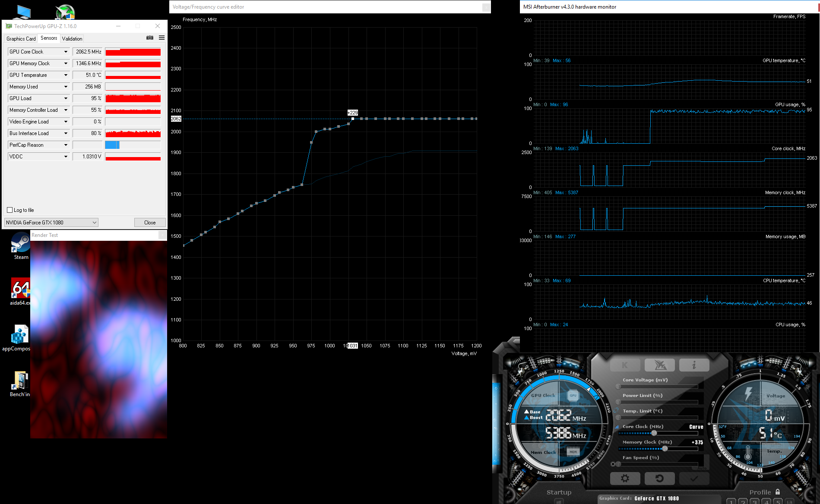Expand the Video Engine Load dropdown
820x504 pixels.
(x=66, y=122)
